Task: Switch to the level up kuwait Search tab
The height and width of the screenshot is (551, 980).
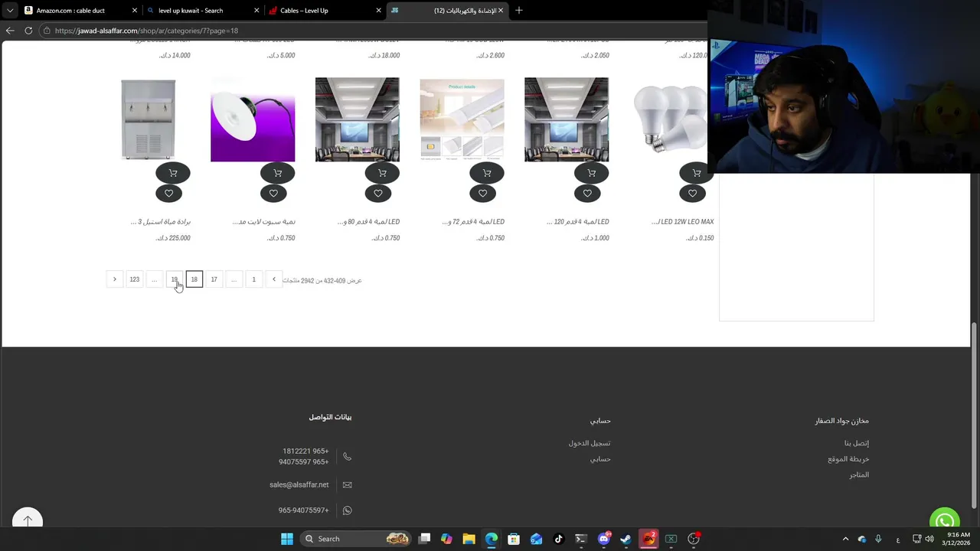Action: tap(203, 11)
